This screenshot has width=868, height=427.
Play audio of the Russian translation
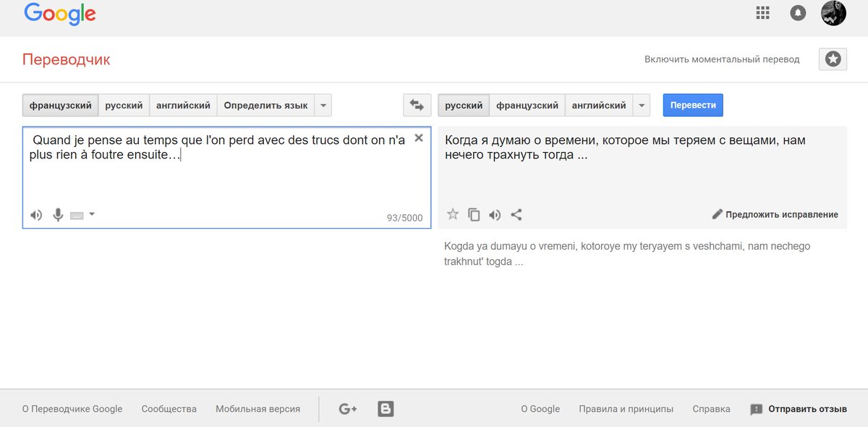pos(495,214)
